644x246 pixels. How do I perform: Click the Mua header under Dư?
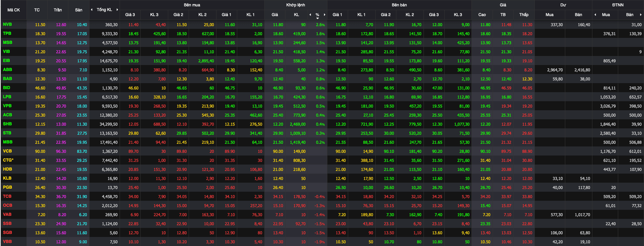click(550, 15)
